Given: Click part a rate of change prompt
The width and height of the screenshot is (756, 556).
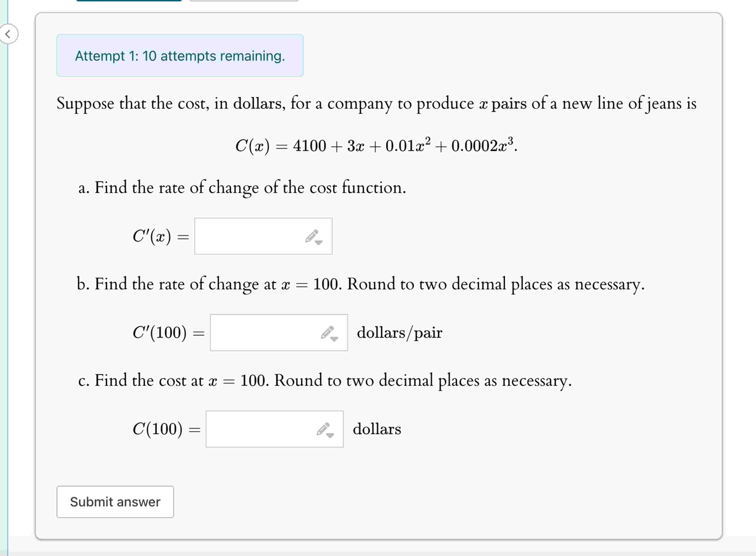Looking at the screenshot, I should tap(242, 187).
